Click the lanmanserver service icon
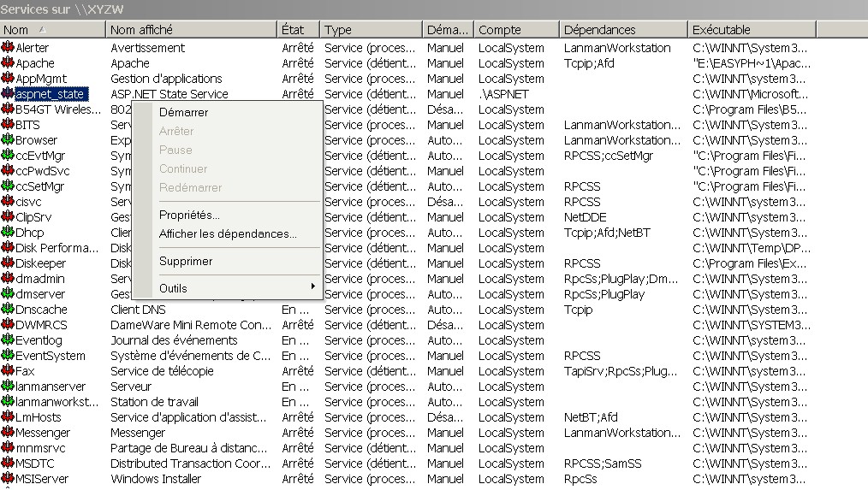 point(8,386)
